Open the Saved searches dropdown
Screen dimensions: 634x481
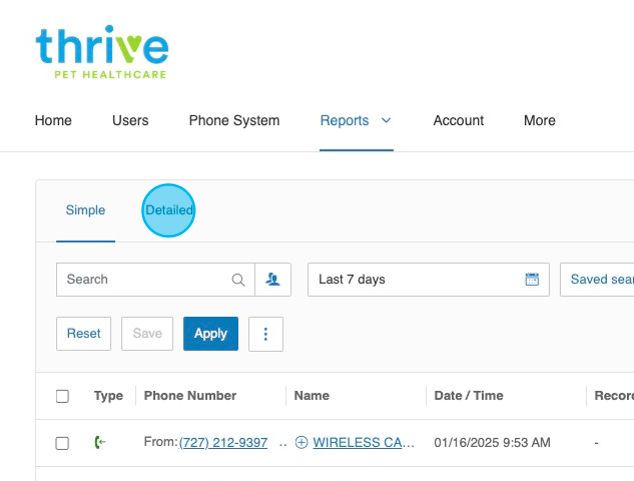click(600, 280)
